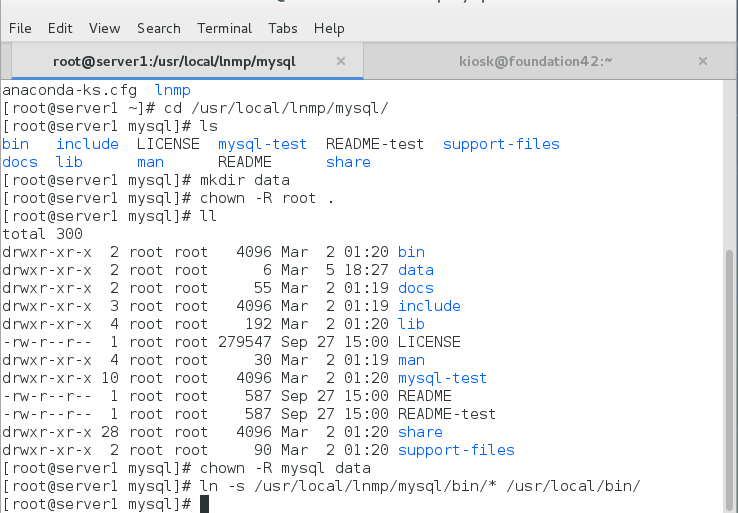Open the Search menu
Image resolution: width=738 pixels, height=513 pixels.
159,28
